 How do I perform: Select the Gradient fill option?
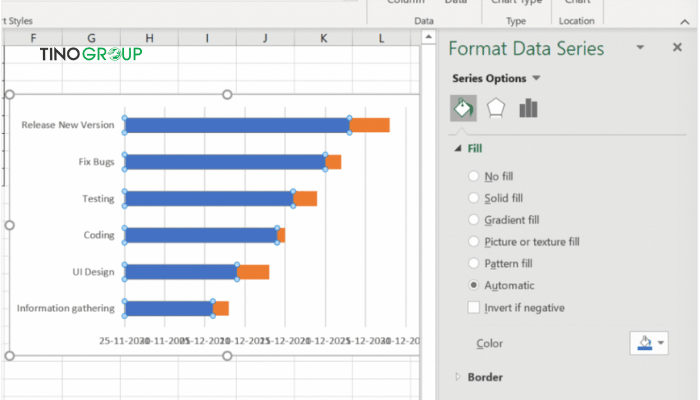click(x=474, y=220)
